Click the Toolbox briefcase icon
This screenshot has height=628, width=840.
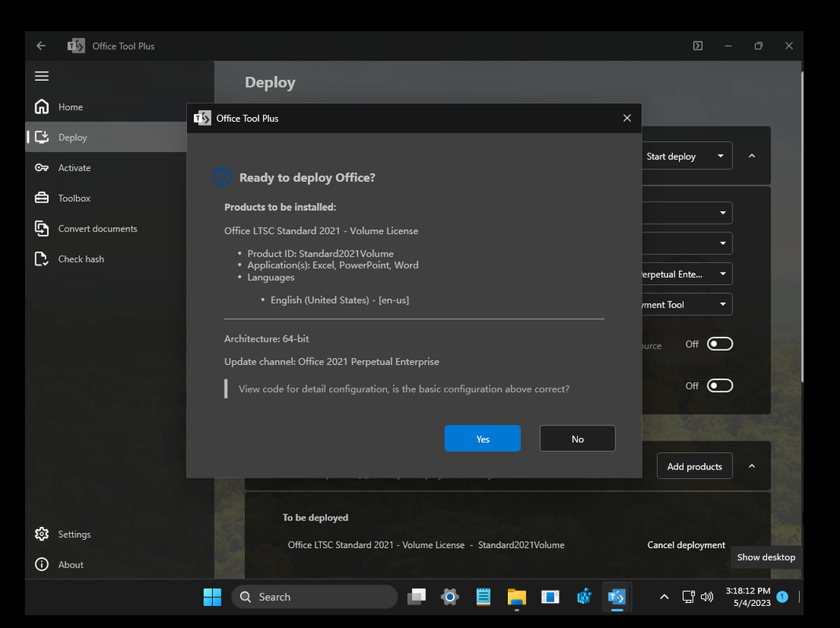[42, 199]
